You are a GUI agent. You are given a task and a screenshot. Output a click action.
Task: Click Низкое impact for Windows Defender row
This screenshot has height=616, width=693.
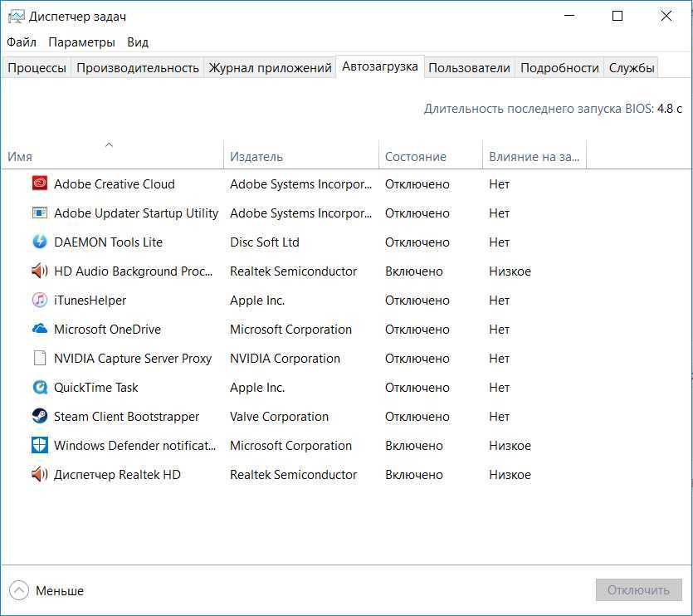pos(510,445)
